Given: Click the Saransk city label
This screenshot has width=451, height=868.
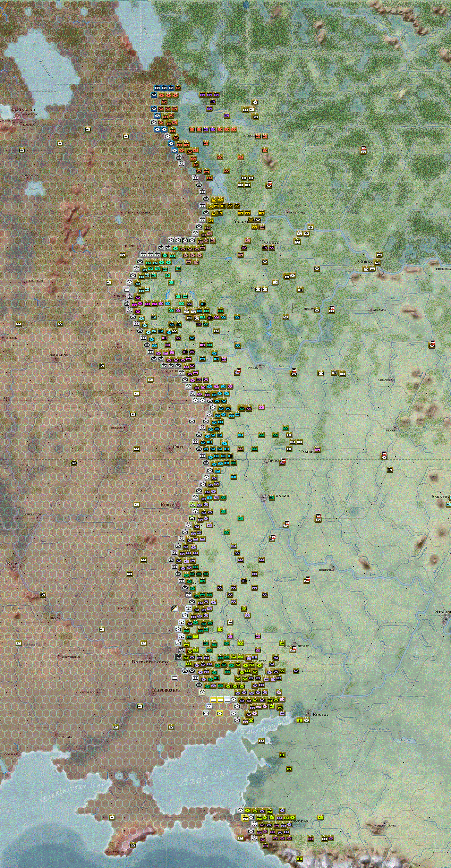Looking at the screenshot, I should [384, 380].
